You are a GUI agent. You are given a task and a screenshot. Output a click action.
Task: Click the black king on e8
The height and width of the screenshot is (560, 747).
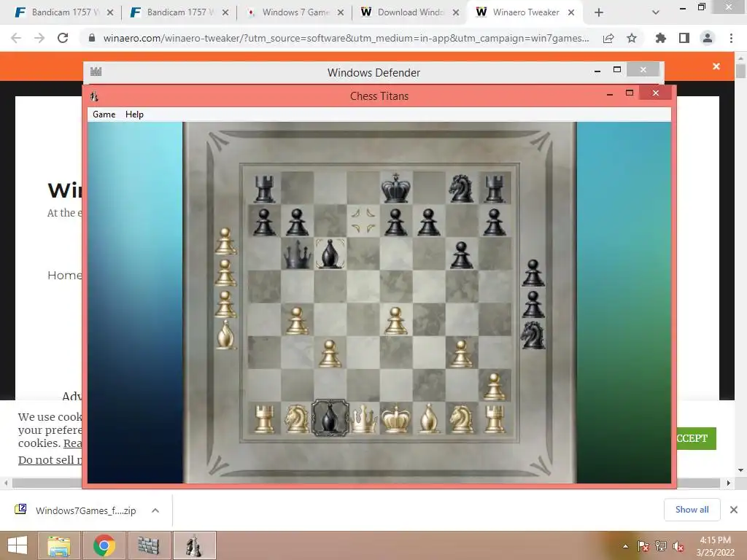pos(395,187)
